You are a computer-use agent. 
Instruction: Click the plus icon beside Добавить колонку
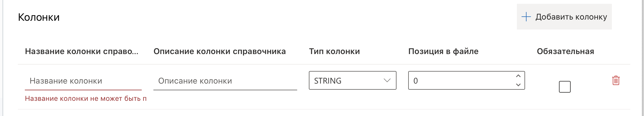point(526,17)
